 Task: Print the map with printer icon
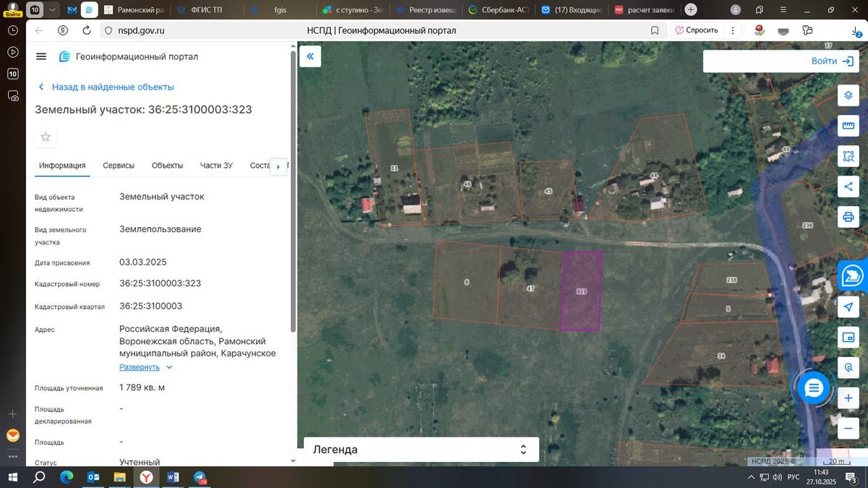pyautogui.click(x=848, y=217)
